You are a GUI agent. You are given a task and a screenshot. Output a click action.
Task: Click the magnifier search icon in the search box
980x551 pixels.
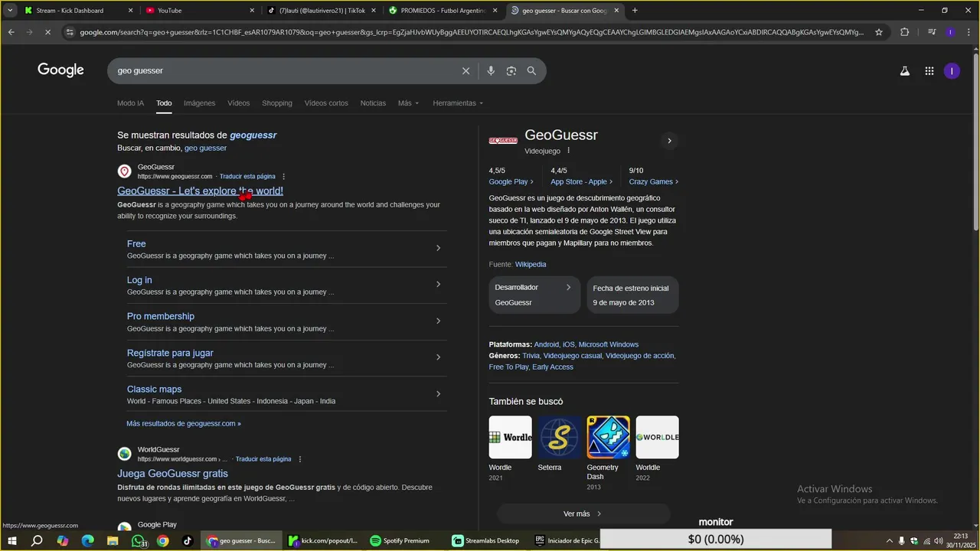coord(531,70)
